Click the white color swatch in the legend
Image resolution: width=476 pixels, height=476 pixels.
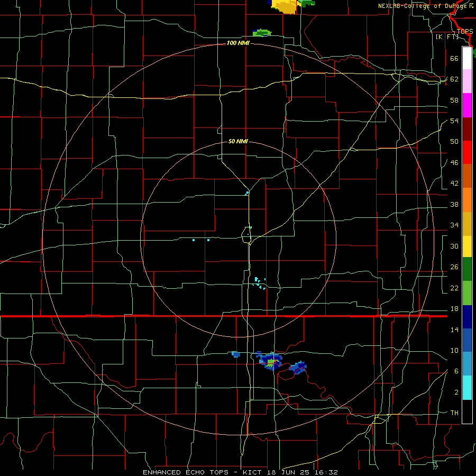pyautogui.click(x=467, y=58)
